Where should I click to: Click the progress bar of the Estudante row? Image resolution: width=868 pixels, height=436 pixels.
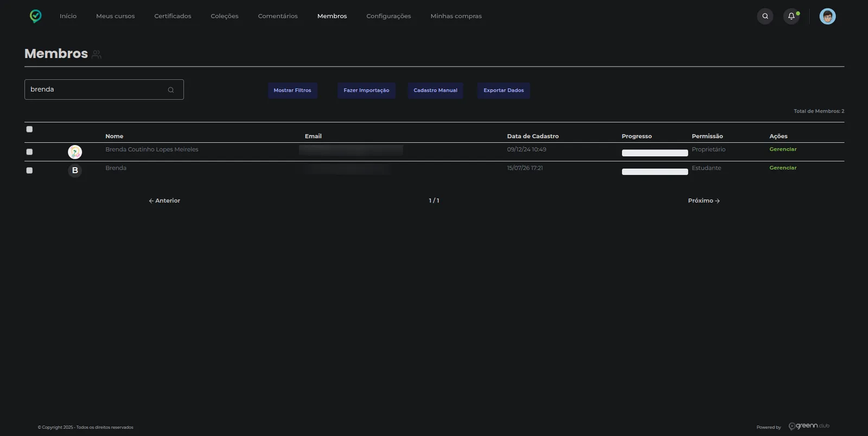pyautogui.click(x=655, y=172)
